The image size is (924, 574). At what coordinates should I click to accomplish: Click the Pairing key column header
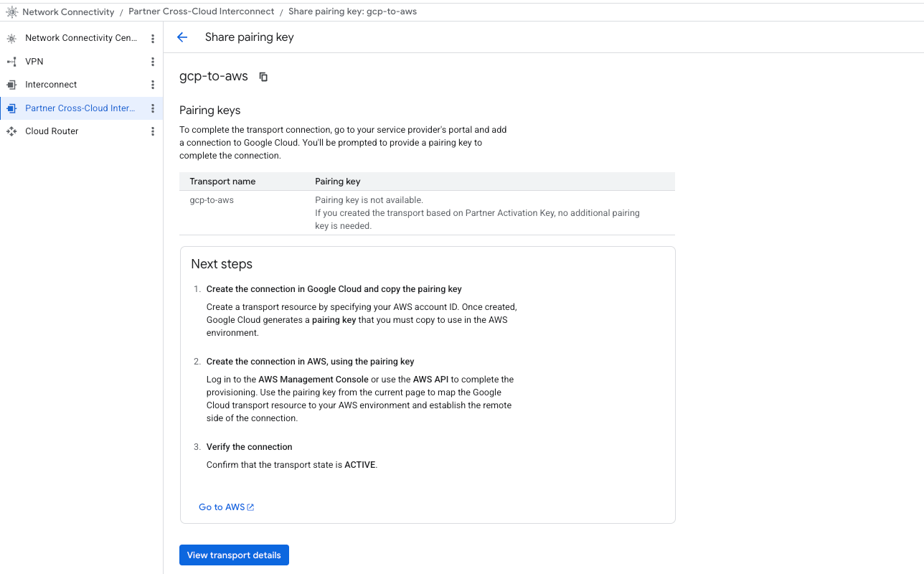[x=337, y=182]
